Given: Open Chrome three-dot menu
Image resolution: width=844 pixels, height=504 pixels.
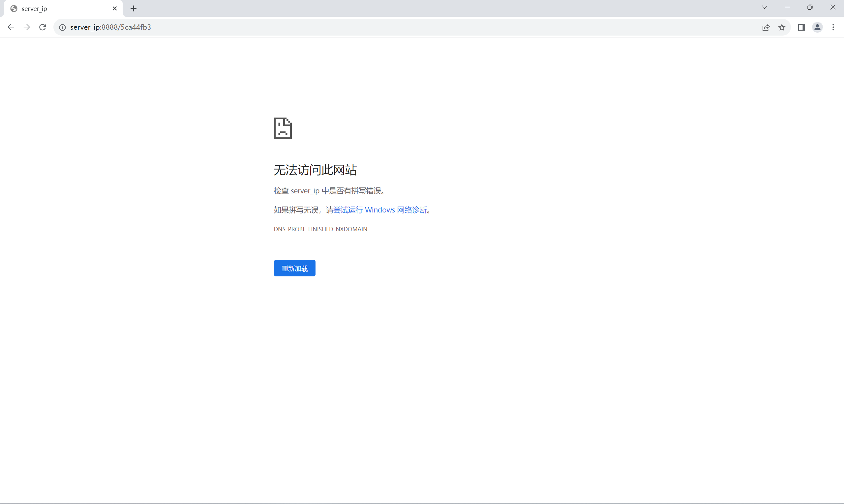Looking at the screenshot, I should pyautogui.click(x=833, y=27).
